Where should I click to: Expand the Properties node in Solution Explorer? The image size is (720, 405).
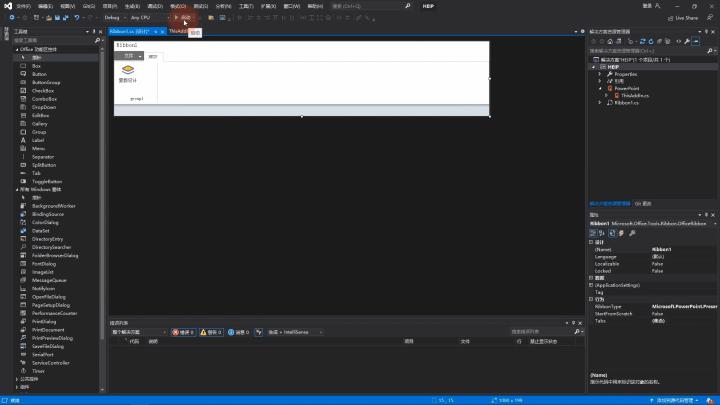click(600, 74)
